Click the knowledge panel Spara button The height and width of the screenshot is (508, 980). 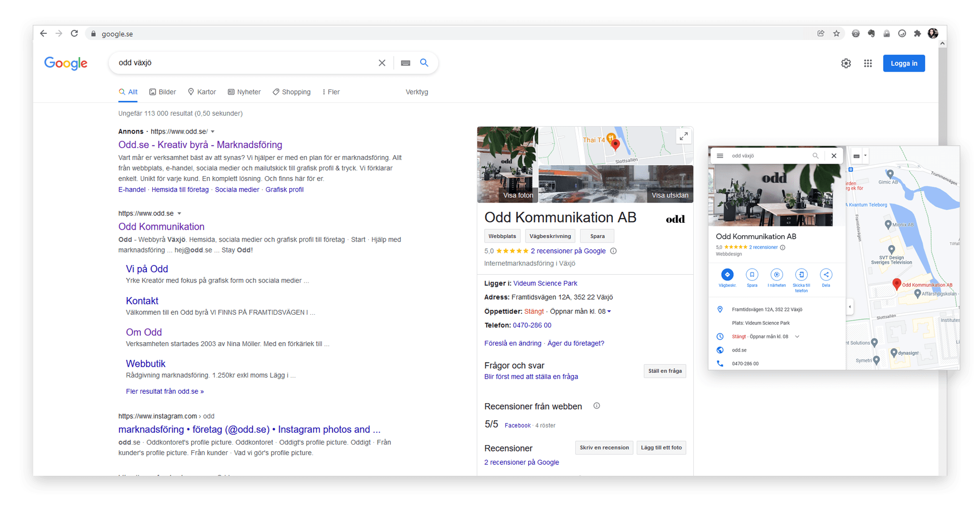(x=597, y=236)
